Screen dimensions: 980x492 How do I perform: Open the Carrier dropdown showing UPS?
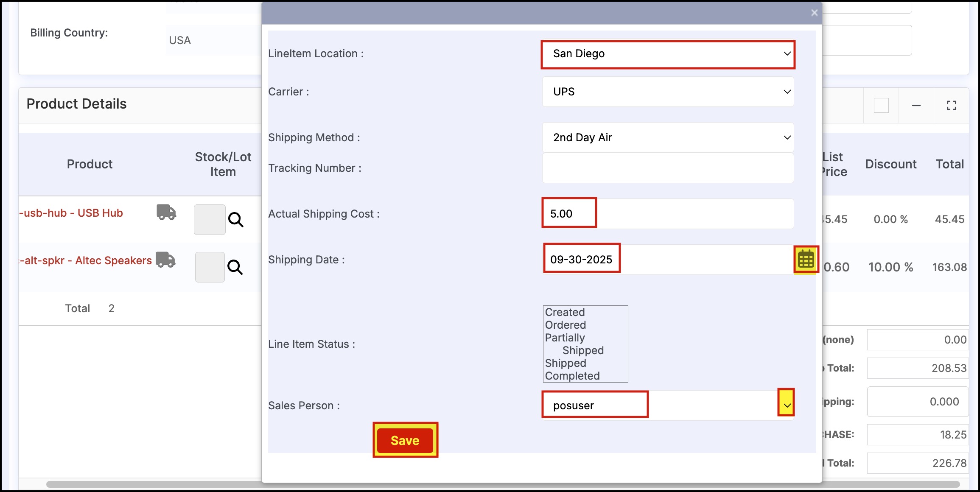pyautogui.click(x=668, y=92)
